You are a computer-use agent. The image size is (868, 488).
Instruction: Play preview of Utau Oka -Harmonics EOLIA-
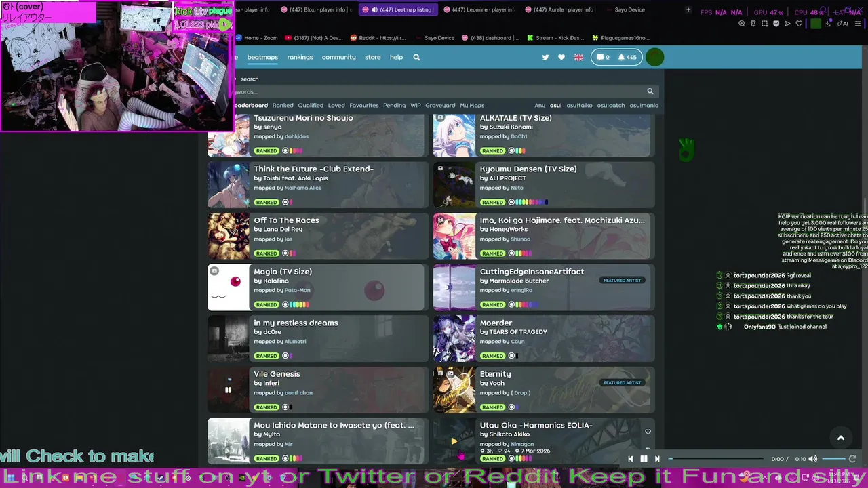tap(454, 441)
